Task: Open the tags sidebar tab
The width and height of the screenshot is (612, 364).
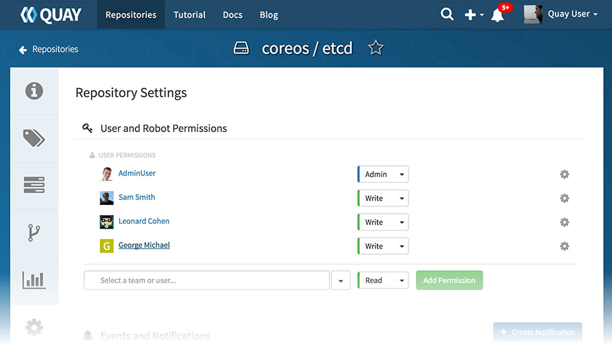Action: pyautogui.click(x=34, y=138)
